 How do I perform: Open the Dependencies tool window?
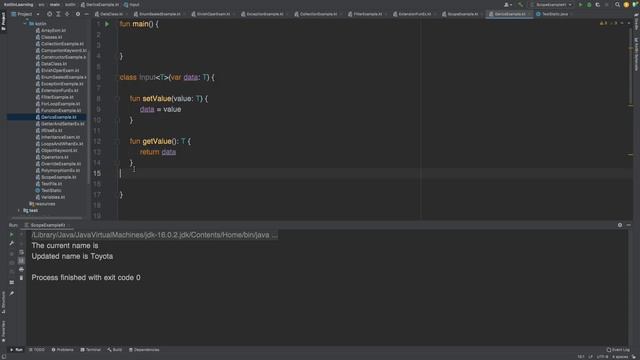pyautogui.click(x=144, y=350)
